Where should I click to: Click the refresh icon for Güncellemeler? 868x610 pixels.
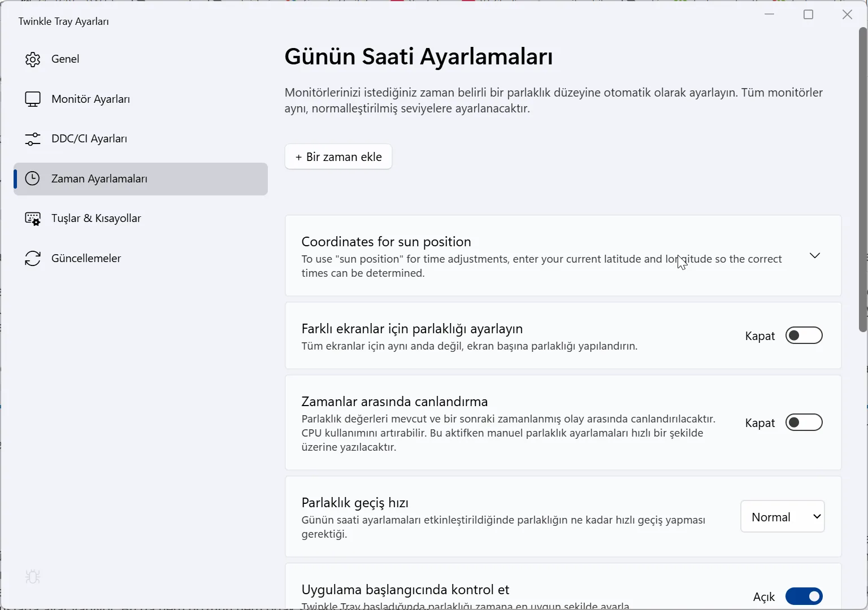(x=33, y=259)
